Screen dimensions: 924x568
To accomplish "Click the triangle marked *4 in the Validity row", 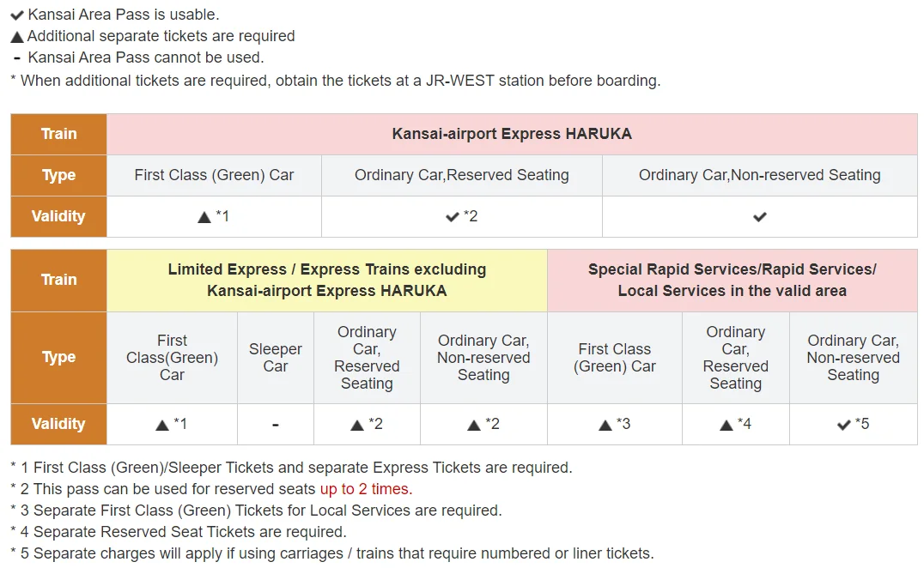I will (726, 425).
